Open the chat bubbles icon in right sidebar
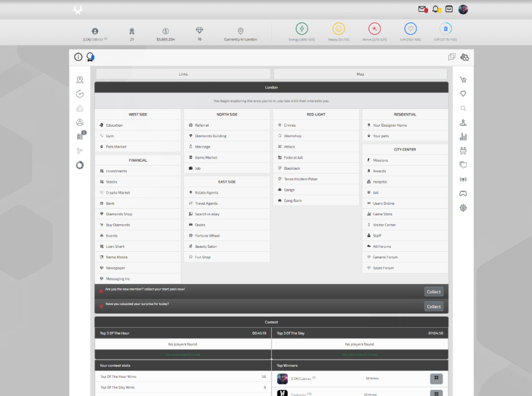This screenshot has height=396, width=532. (x=463, y=165)
